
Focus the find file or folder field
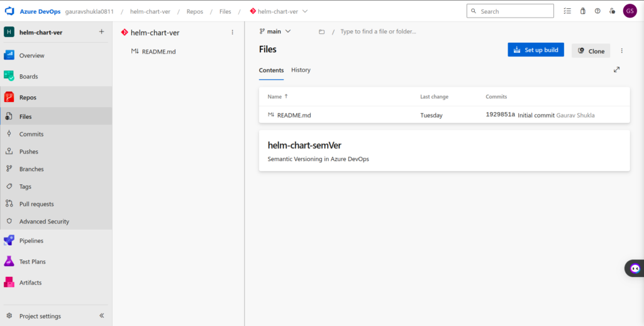tap(378, 31)
